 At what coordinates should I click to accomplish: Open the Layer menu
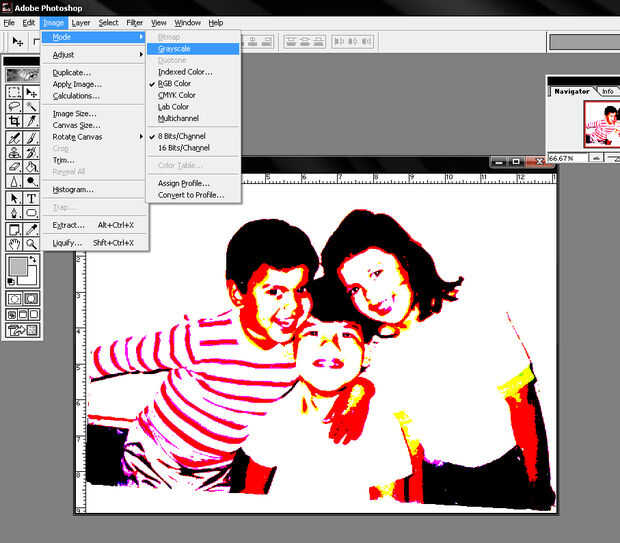click(81, 23)
